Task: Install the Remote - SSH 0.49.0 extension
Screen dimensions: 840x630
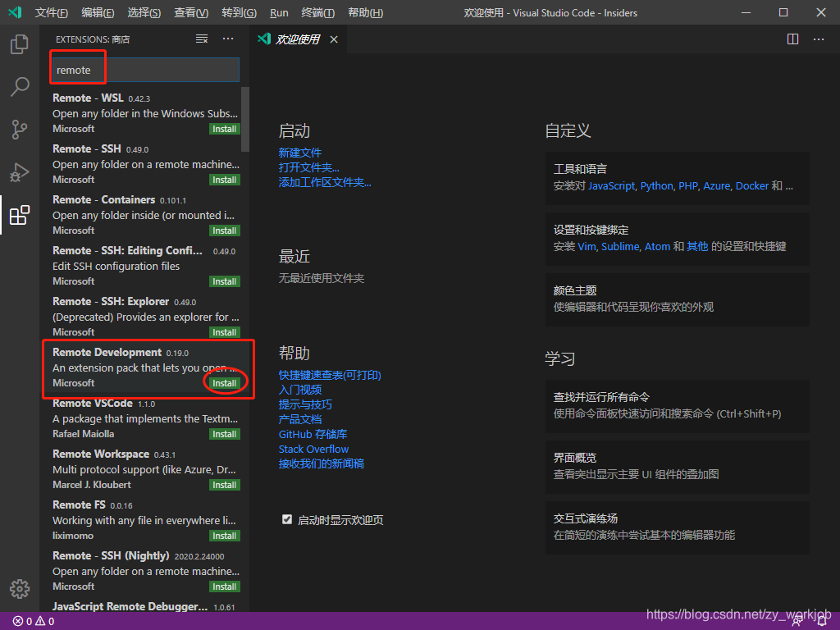Action: click(225, 180)
